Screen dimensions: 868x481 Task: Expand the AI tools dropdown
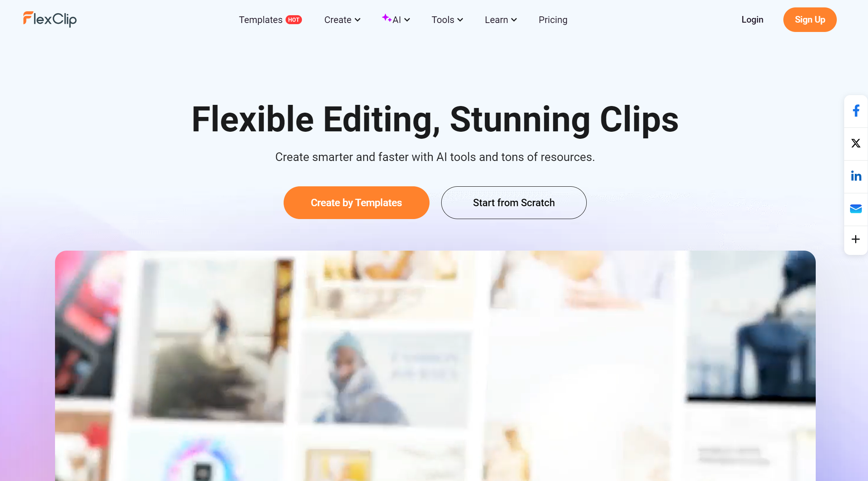tap(398, 19)
